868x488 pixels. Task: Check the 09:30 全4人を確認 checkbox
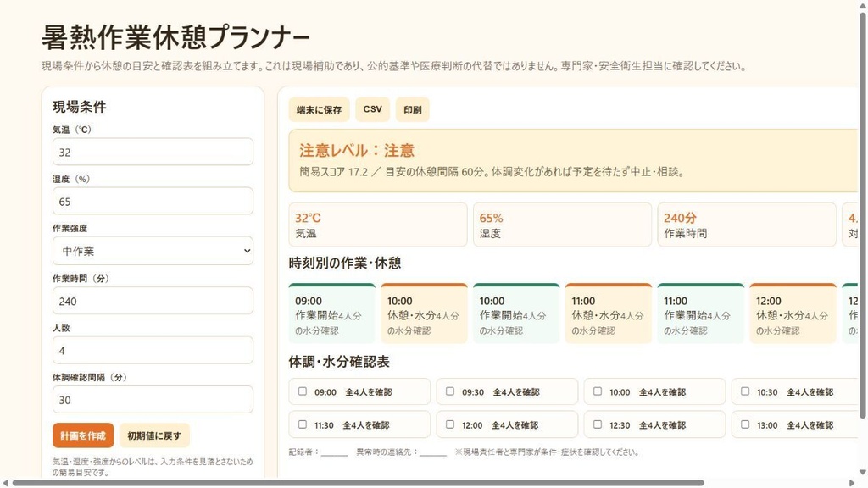pyautogui.click(x=449, y=391)
